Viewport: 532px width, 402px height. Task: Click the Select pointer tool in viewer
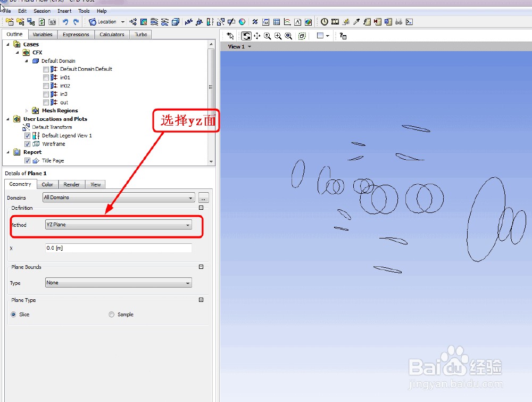[x=230, y=36]
